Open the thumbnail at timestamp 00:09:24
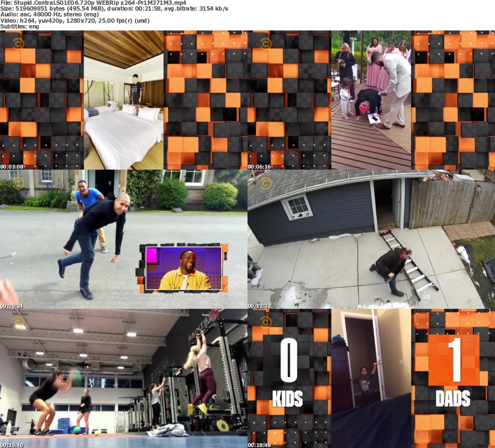Viewport: 495px width, 448px height. [x=124, y=239]
